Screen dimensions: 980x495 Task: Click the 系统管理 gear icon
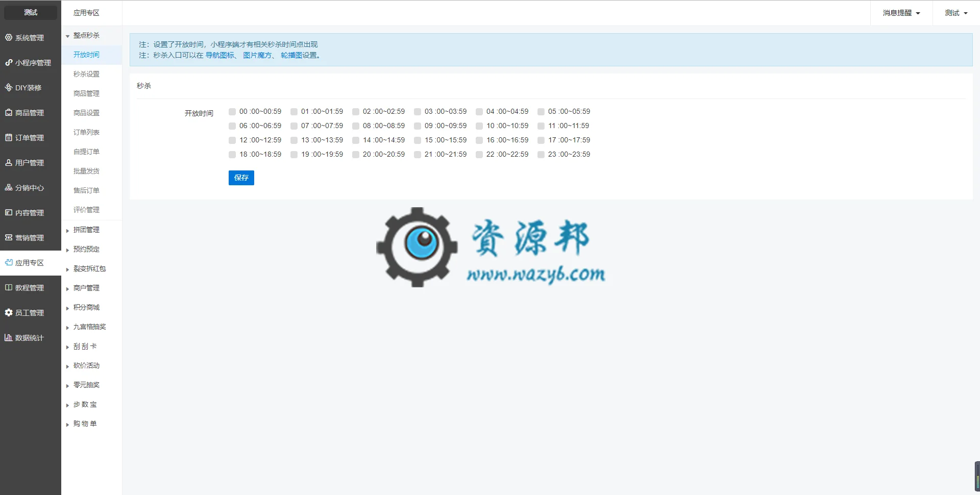[8, 37]
